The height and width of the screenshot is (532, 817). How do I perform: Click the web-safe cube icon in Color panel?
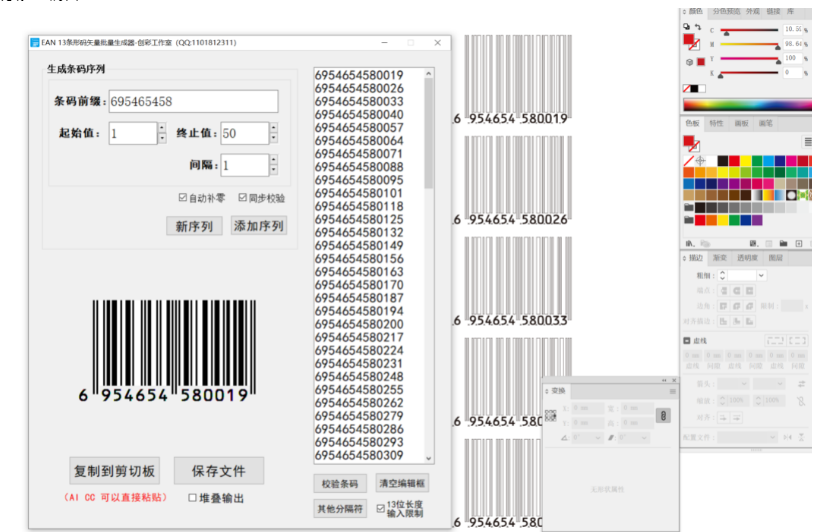pyautogui.click(x=689, y=62)
